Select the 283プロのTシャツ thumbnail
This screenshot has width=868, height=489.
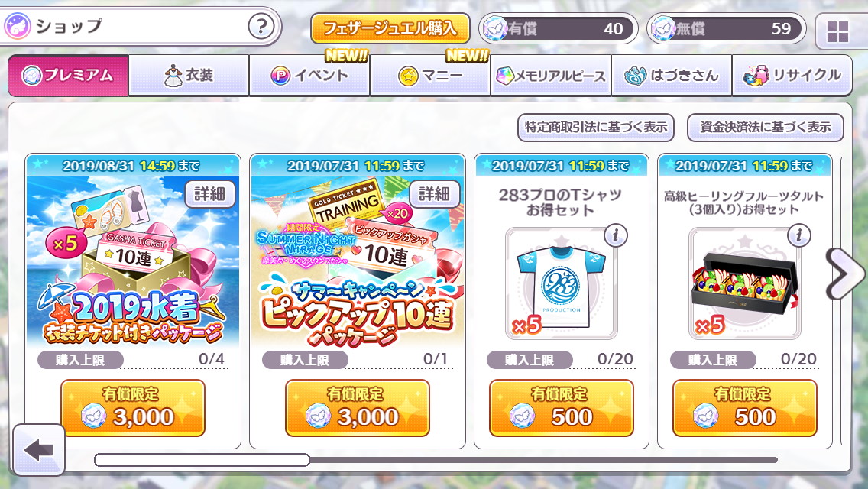(562, 283)
